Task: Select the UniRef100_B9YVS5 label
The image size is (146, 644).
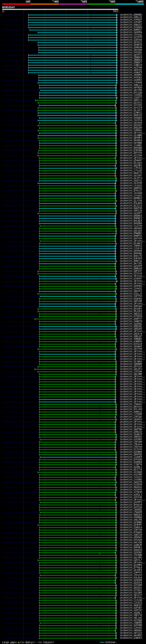Action: click(131, 153)
